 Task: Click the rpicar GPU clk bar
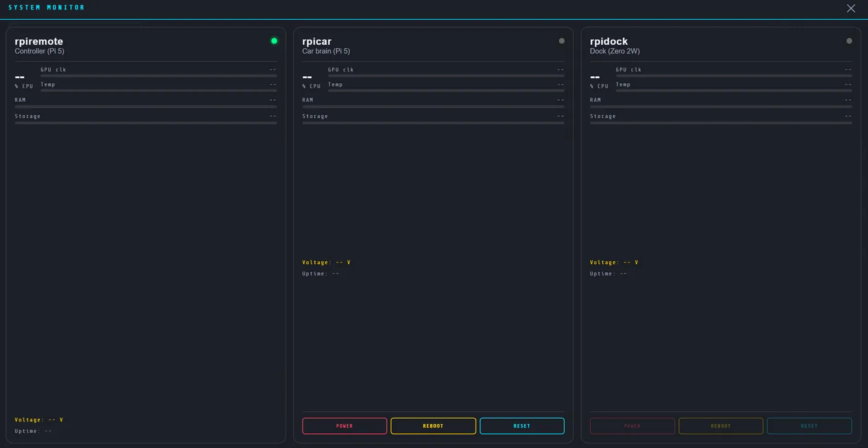pos(446,76)
